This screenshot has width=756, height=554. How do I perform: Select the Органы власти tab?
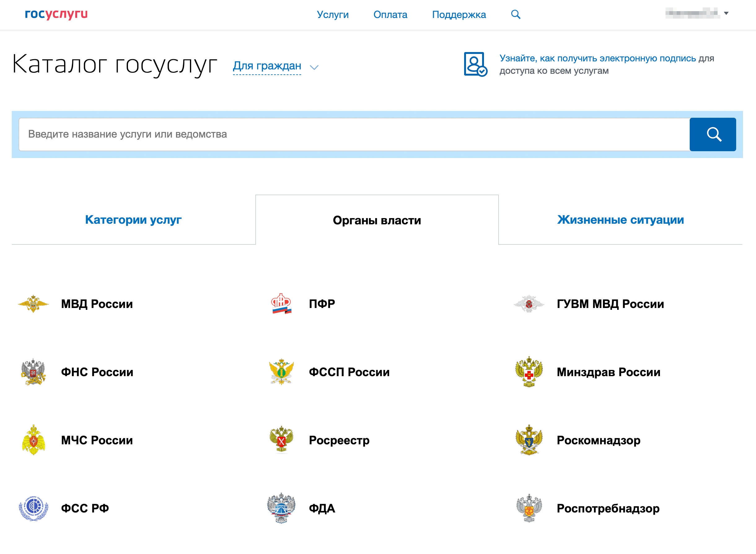tap(377, 220)
